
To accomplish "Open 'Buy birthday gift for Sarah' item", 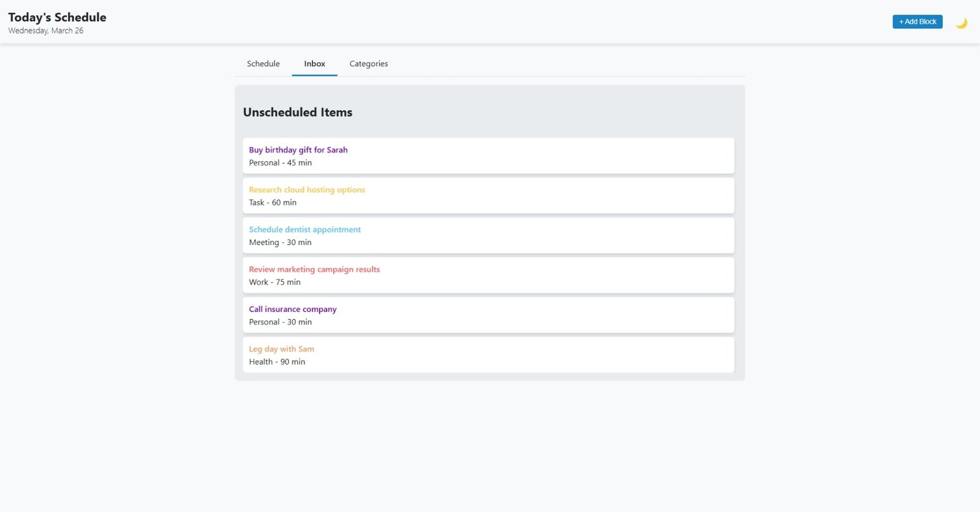I will coord(298,150).
